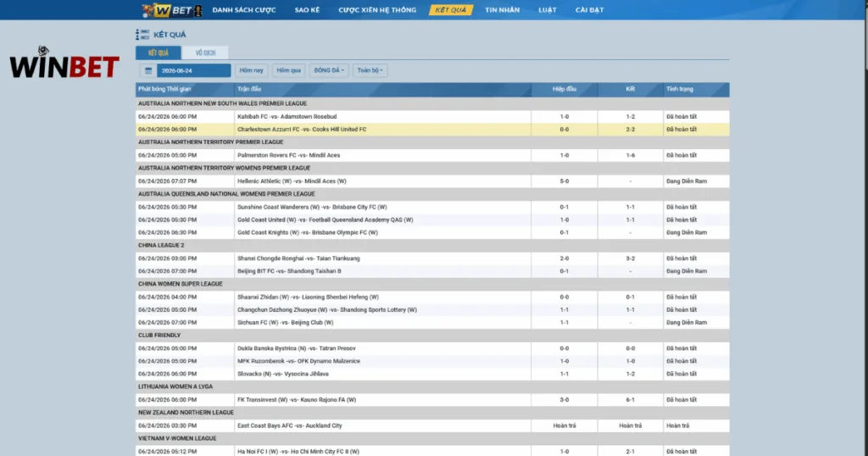Expand the Toàn bộ filter dropdown
Image resolution: width=868 pixels, height=456 pixels.
pos(370,70)
